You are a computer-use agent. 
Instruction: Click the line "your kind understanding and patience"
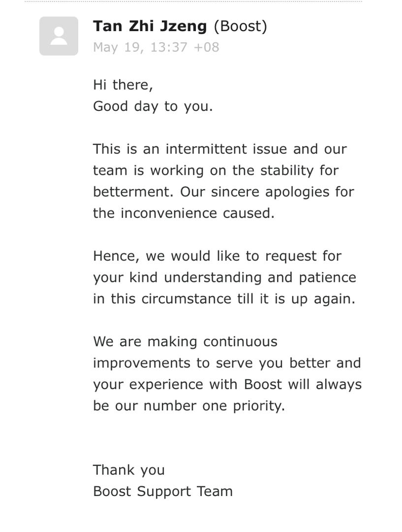point(224,277)
